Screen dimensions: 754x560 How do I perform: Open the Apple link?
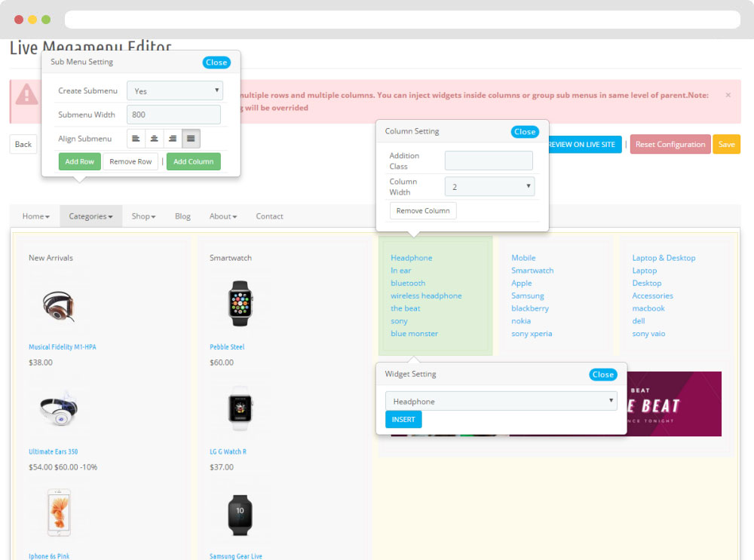(521, 283)
